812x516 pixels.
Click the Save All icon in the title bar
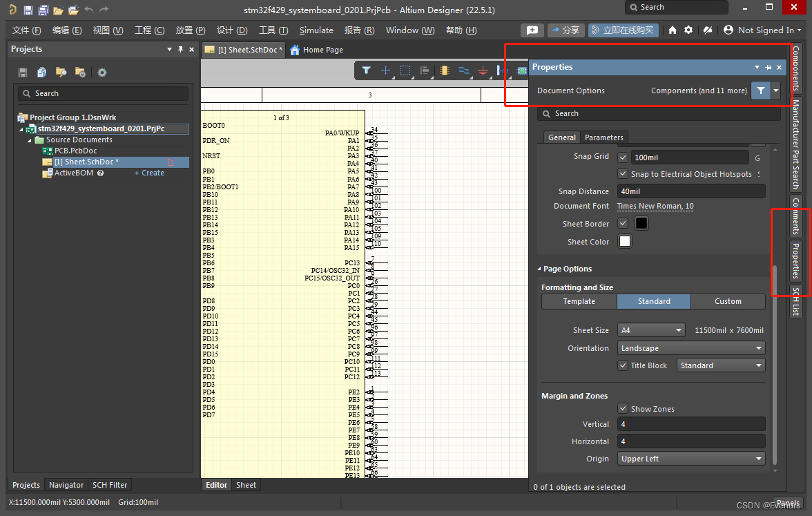43,10
